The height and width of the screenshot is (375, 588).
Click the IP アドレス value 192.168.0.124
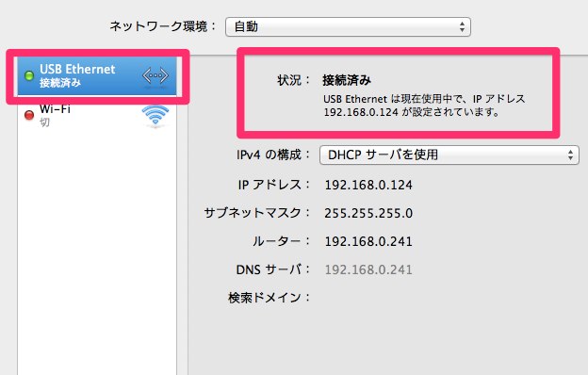coord(368,185)
